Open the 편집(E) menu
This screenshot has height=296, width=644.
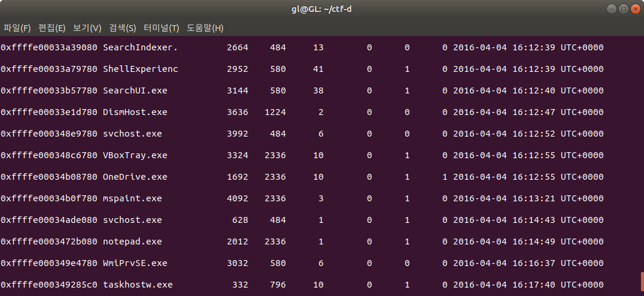[x=51, y=28]
